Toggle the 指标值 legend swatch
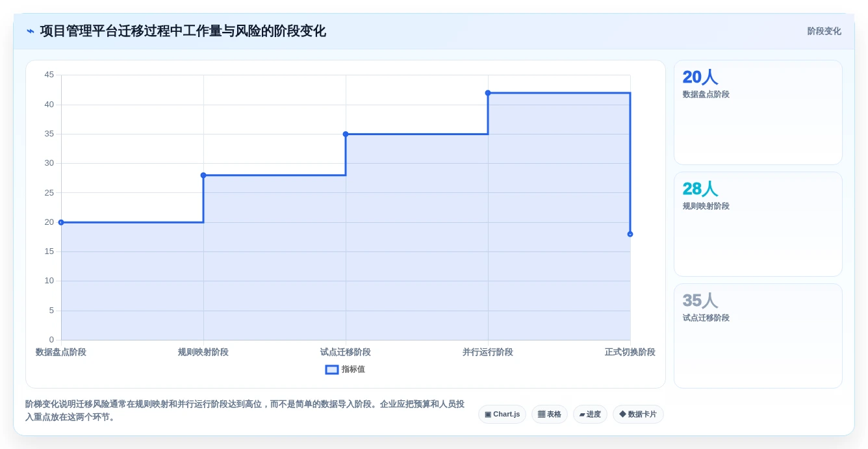868x449 pixels. click(331, 369)
